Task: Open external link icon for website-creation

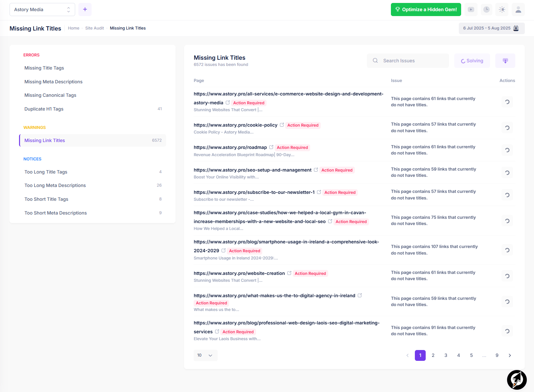Action: pos(289,273)
